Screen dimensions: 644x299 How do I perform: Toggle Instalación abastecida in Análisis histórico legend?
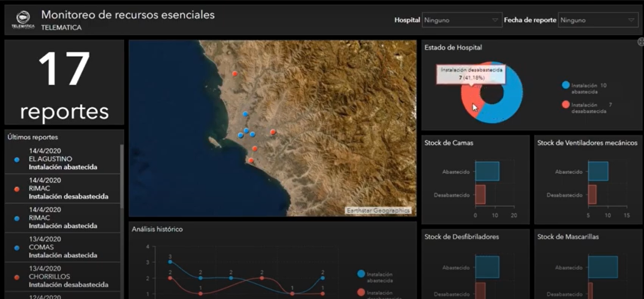(x=361, y=274)
